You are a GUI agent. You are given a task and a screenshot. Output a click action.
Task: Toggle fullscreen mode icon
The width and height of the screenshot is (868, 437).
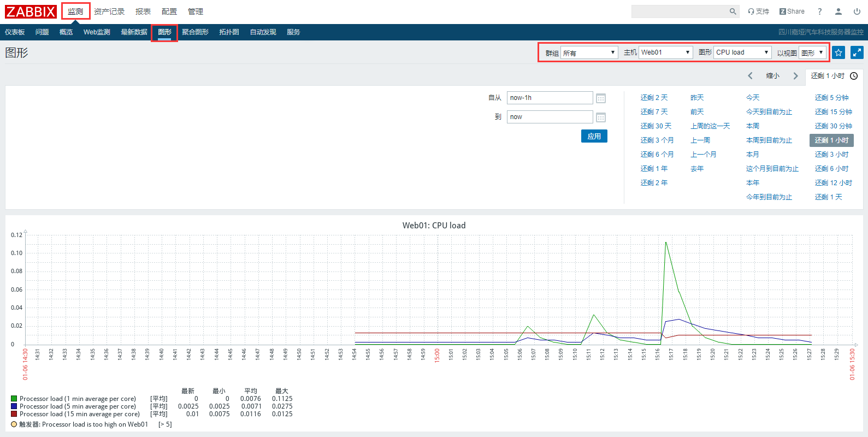tap(857, 52)
